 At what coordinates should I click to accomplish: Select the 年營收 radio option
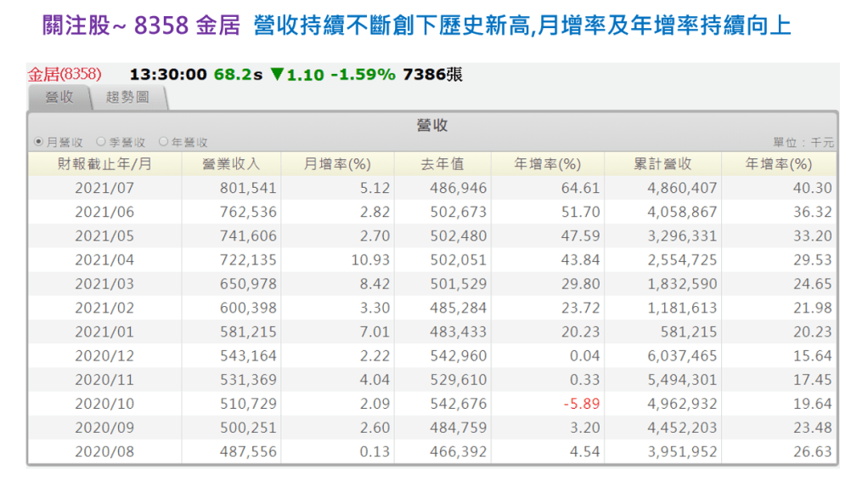[x=164, y=142]
